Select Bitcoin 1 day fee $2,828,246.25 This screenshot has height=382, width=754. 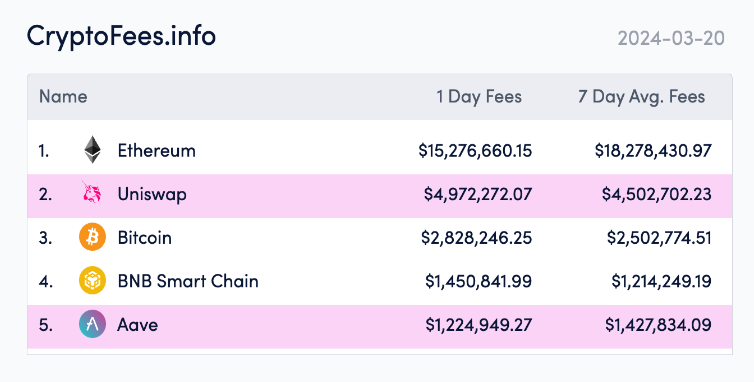coord(477,238)
